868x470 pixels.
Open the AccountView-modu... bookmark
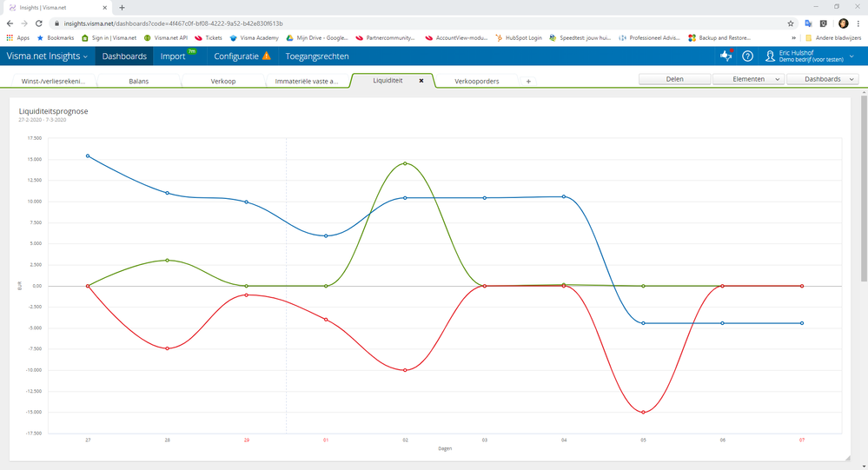tap(456, 37)
